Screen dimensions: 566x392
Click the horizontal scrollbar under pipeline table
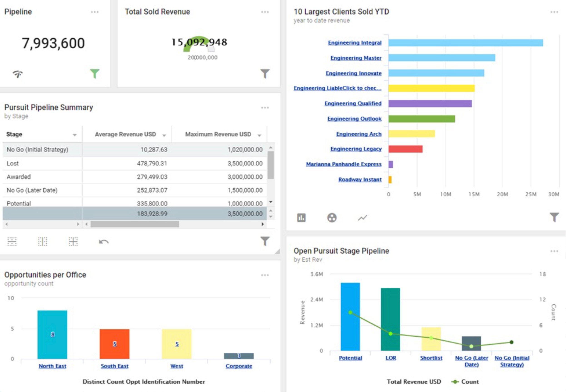pos(134,224)
